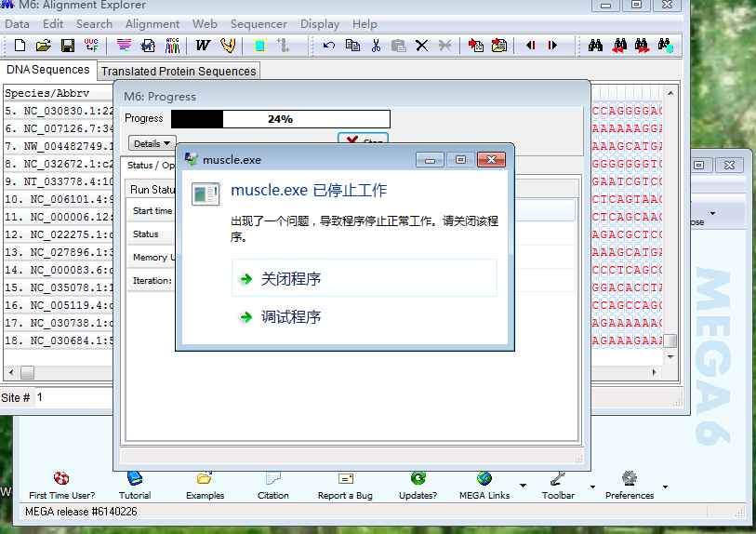Screen dimensions: 756x534
Task: Open the Search menu
Action: [94, 24]
